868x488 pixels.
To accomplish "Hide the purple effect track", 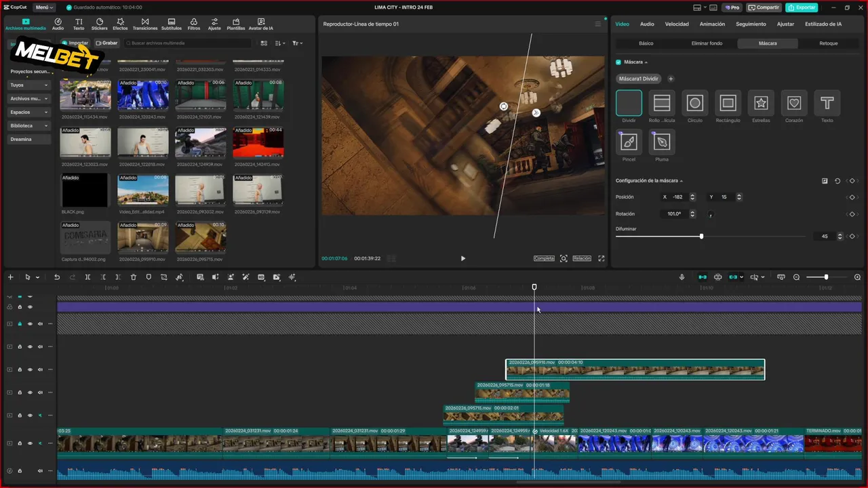I will pos(30,307).
